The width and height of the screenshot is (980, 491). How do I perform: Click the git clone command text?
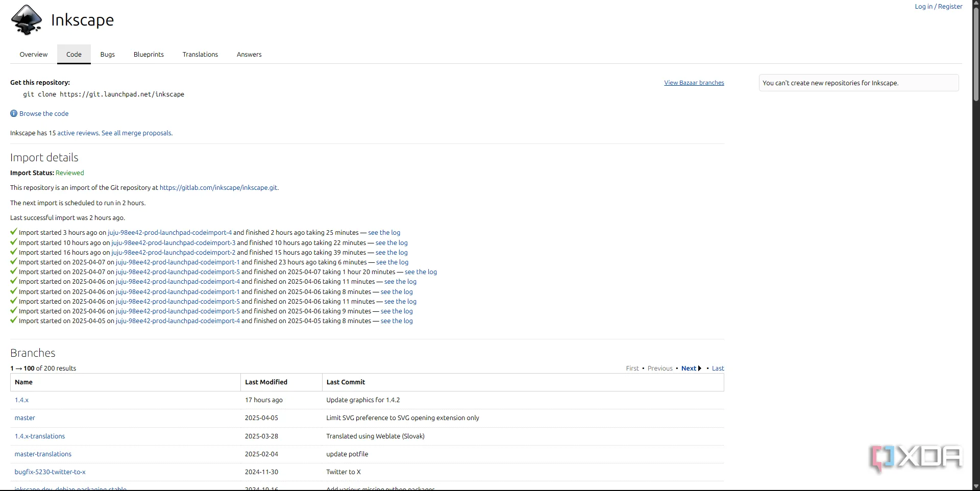click(104, 94)
